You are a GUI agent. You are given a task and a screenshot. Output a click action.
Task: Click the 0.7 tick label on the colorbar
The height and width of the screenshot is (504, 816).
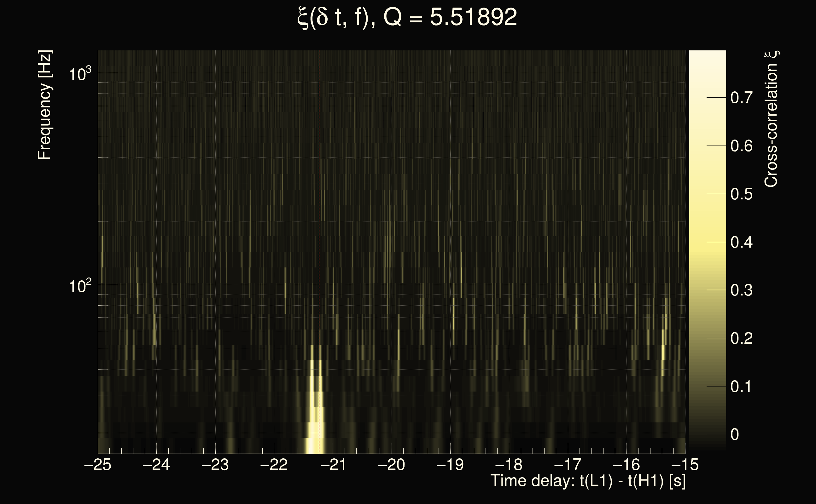741,98
